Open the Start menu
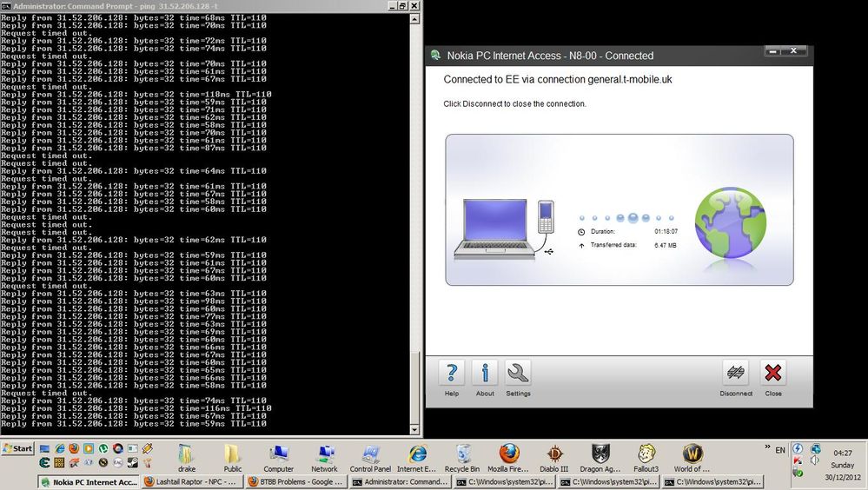868x490 pixels. click(x=17, y=448)
